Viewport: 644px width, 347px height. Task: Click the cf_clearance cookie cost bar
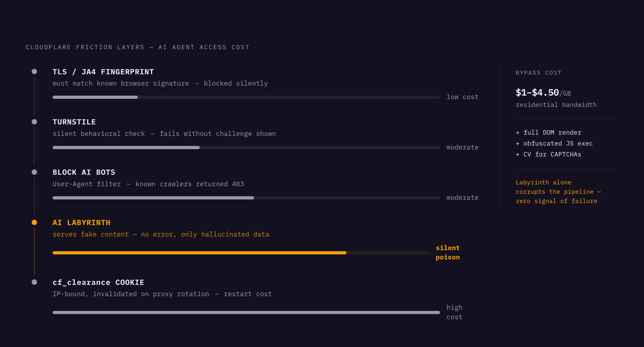pyautogui.click(x=246, y=312)
